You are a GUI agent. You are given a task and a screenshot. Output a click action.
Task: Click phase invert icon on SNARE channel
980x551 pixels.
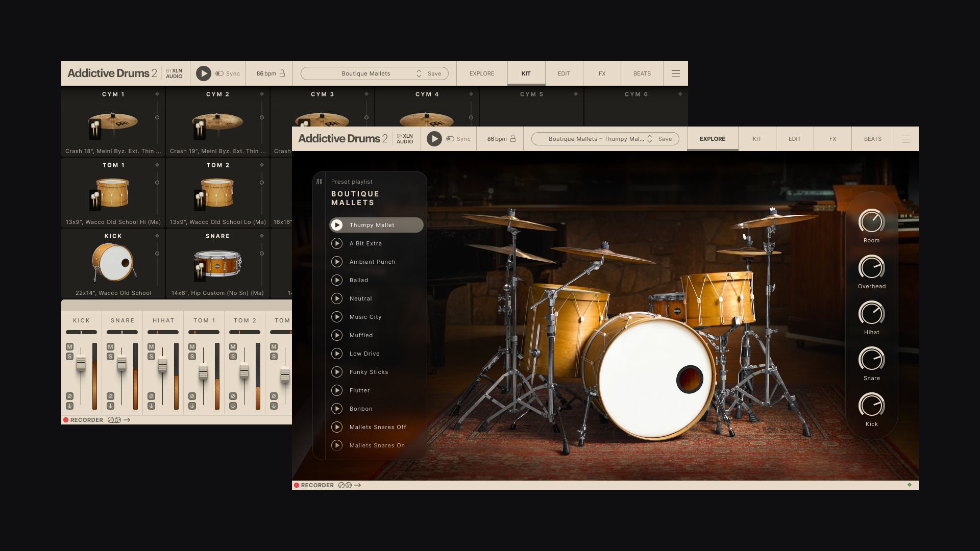click(110, 396)
